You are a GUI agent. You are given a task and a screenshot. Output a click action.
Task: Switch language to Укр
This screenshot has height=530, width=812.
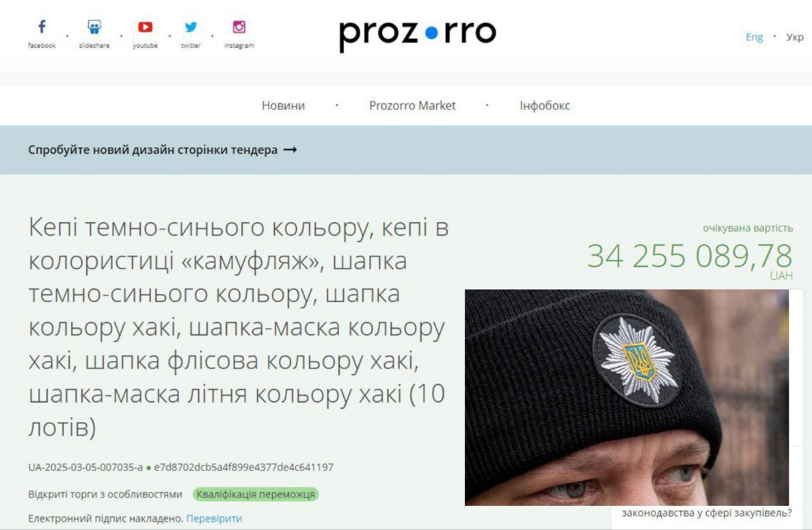[795, 37]
